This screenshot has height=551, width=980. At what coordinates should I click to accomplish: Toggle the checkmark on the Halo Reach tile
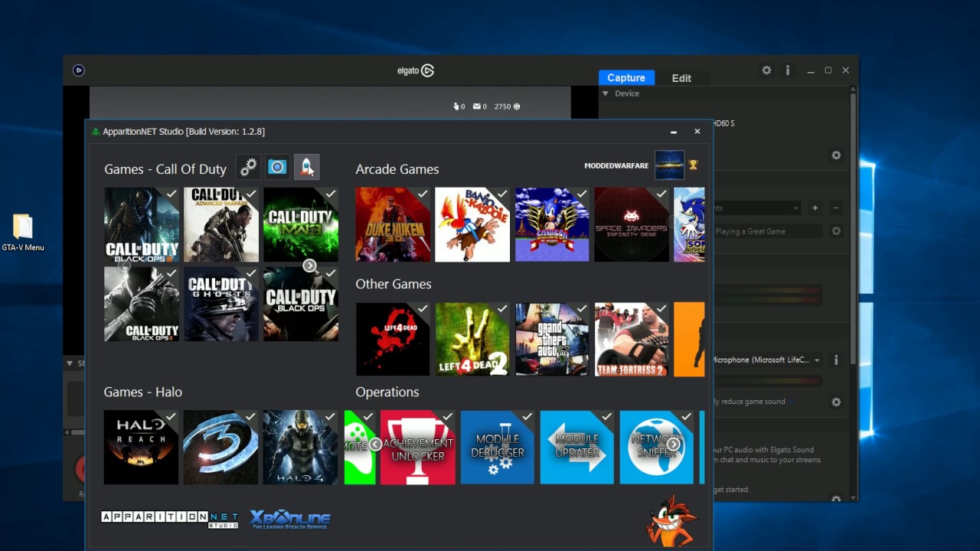click(x=171, y=417)
